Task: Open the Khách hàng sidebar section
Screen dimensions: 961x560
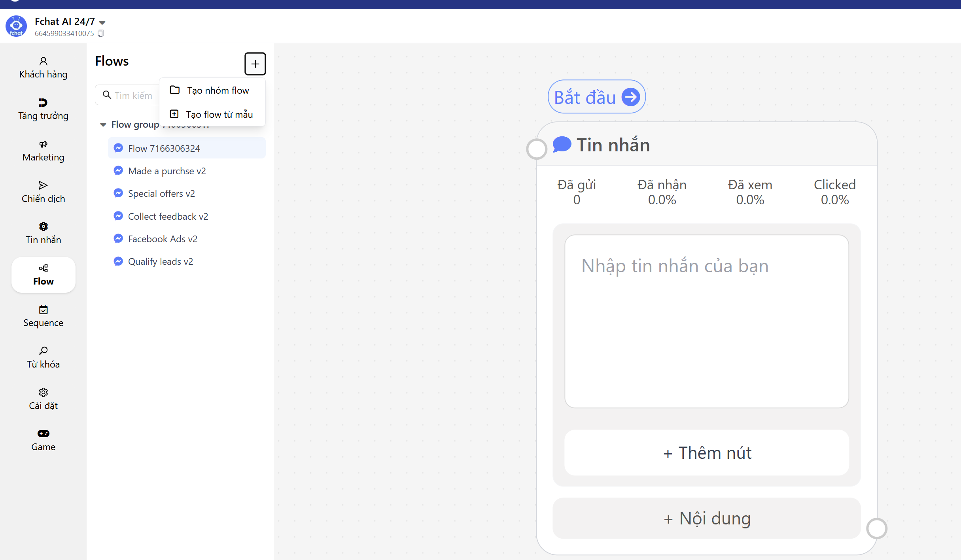Action: pos(43,68)
